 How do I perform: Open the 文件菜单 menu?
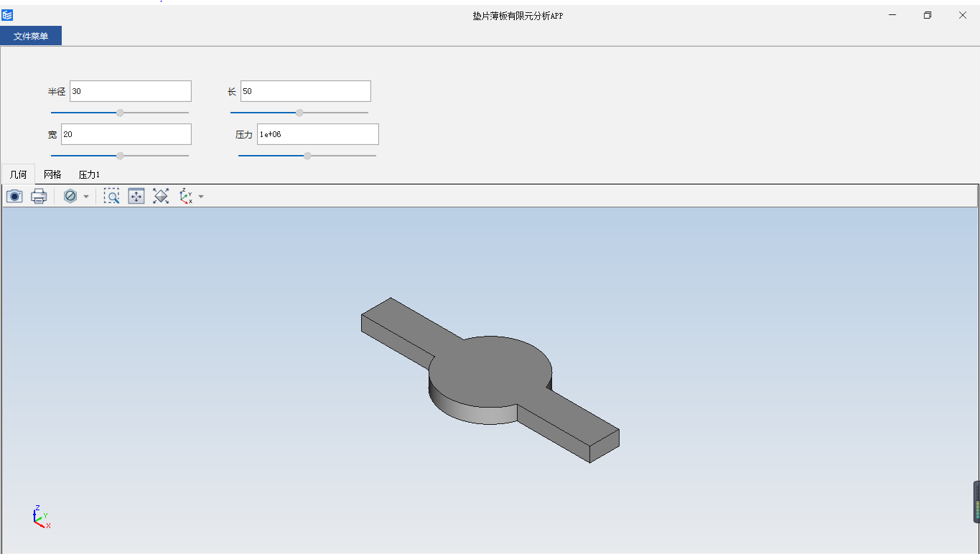31,36
